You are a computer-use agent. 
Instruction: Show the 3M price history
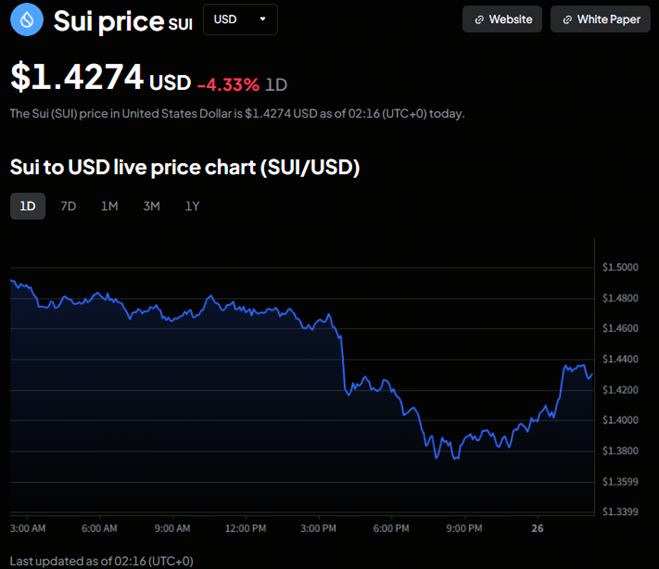[x=151, y=206]
